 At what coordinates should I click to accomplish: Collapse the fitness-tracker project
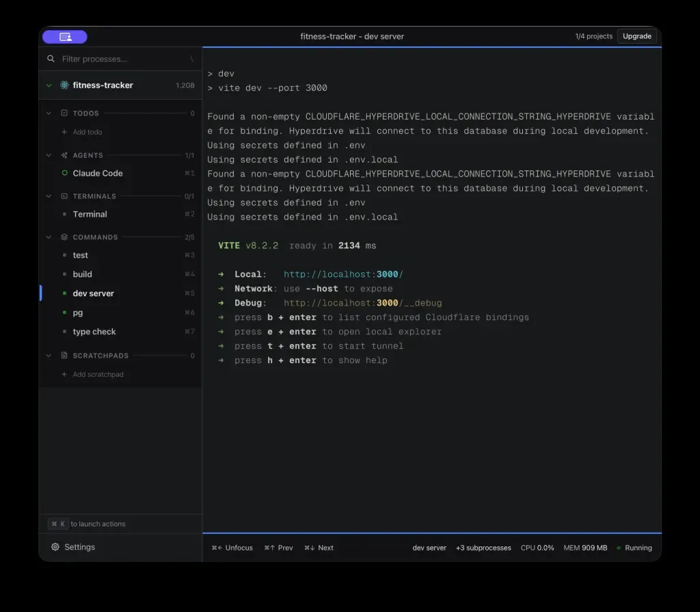pos(49,85)
